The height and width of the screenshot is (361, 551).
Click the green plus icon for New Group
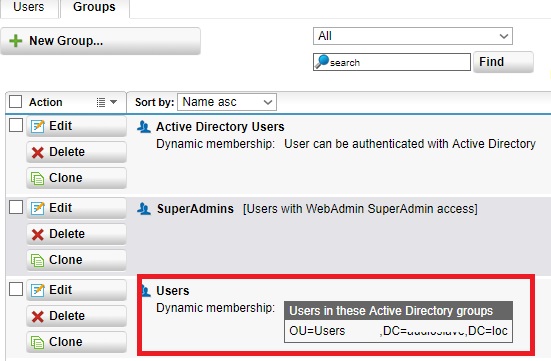point(15,41)
